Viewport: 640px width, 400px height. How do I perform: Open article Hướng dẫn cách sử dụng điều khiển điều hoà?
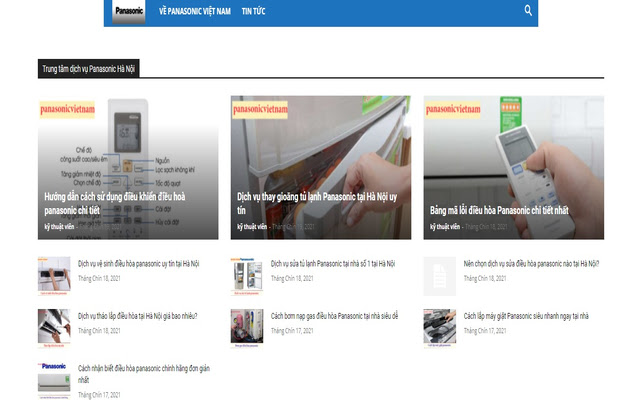tap(115, 203)
